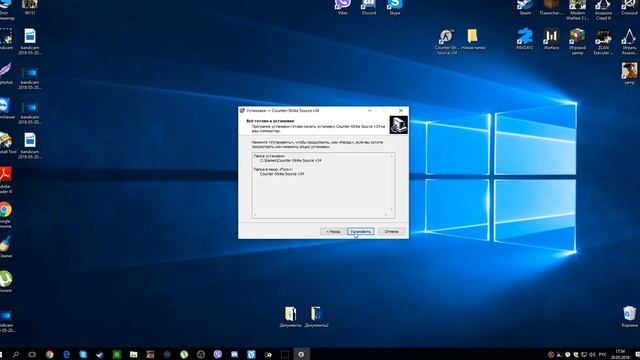The image size is (640, 360).
Task: Click the Отмена (Cancel) button in installer
Action: [391, 231]
